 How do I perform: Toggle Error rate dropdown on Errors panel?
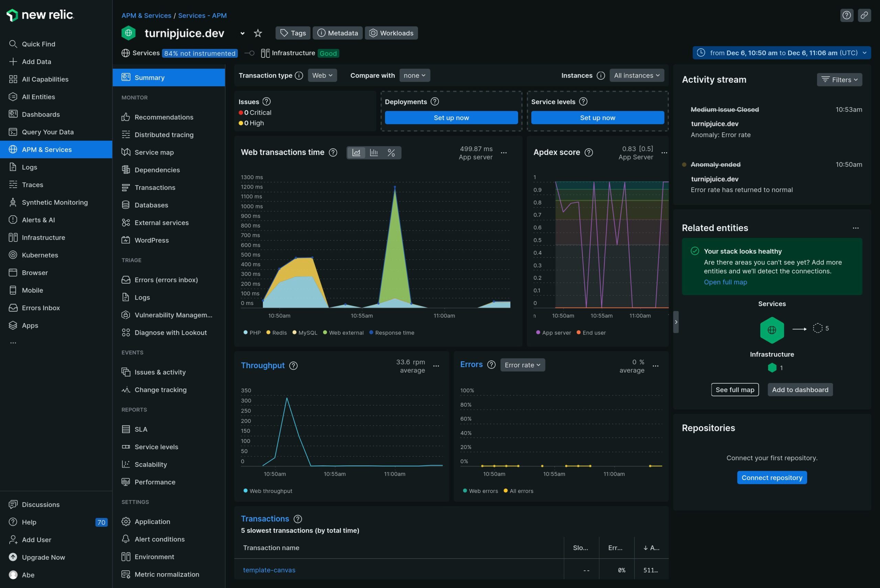(x=523, y=365)
